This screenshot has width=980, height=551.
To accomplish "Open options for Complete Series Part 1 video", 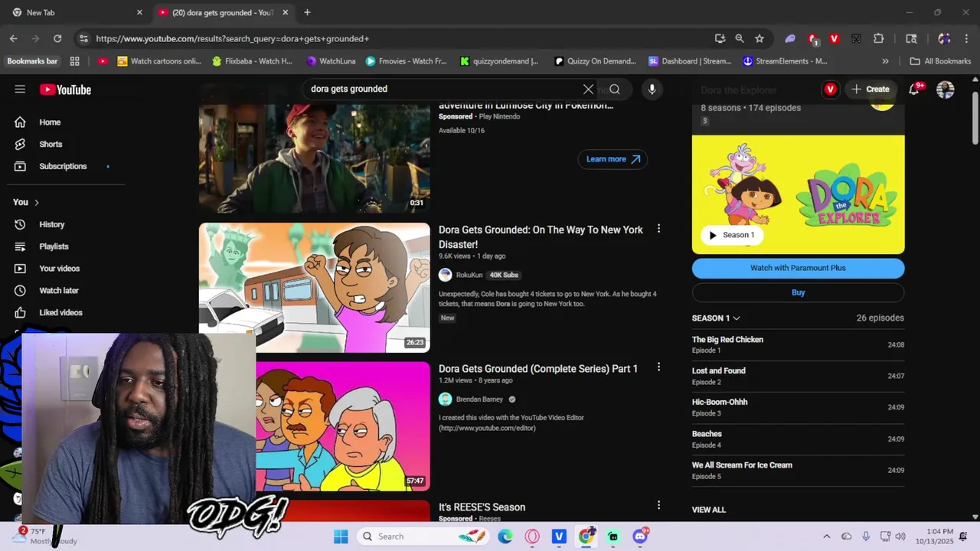I will (x=658, y=367).
